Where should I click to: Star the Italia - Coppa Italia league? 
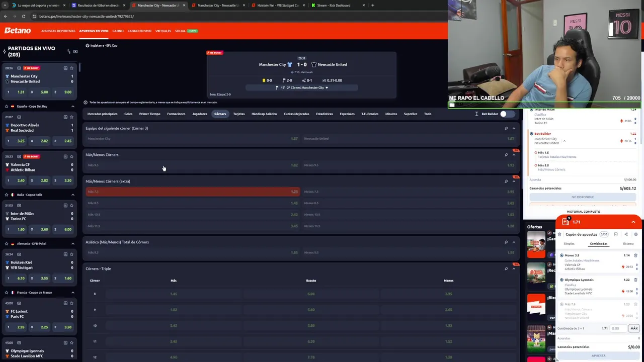click(x=6, y=195)
